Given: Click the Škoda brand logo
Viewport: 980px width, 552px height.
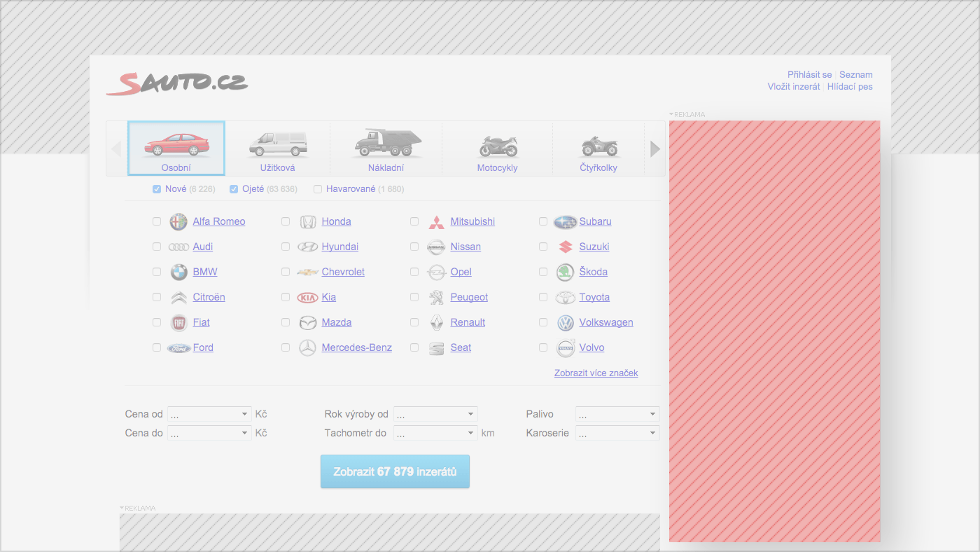Looking at the screenshot, I should pyautogui.click(x=565, y=272).
